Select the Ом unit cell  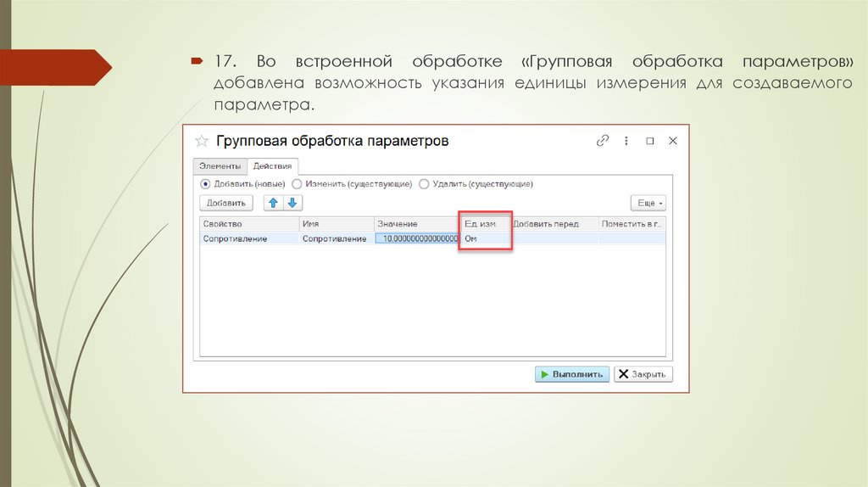click(484, 239)
